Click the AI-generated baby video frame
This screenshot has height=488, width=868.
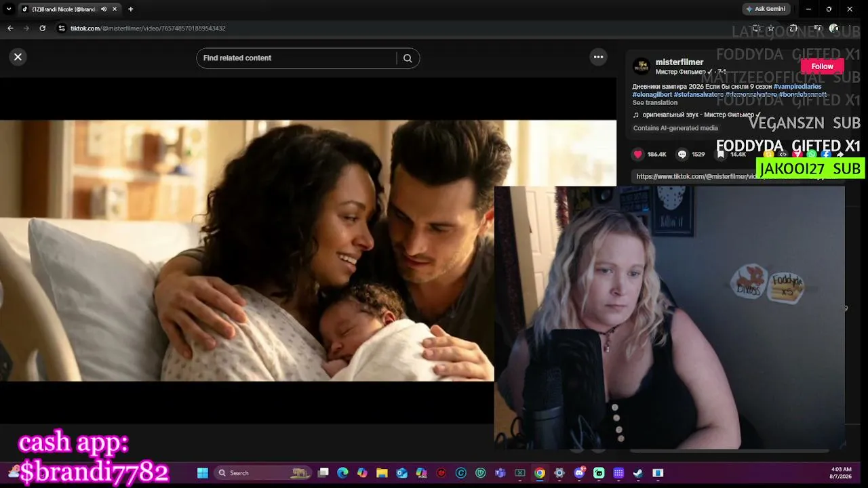click(308, 251)
